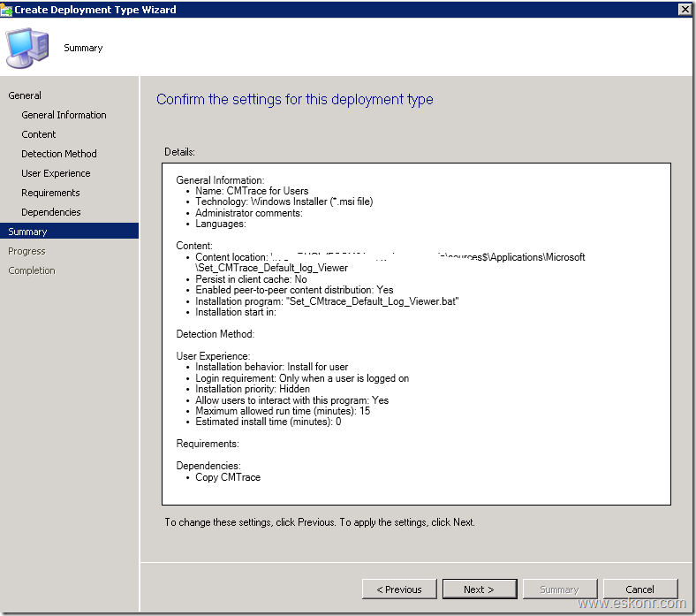The width and height of the screenshot is (696, 616).
Task: Click the installation program line in the details box
Action: [327, 300]
